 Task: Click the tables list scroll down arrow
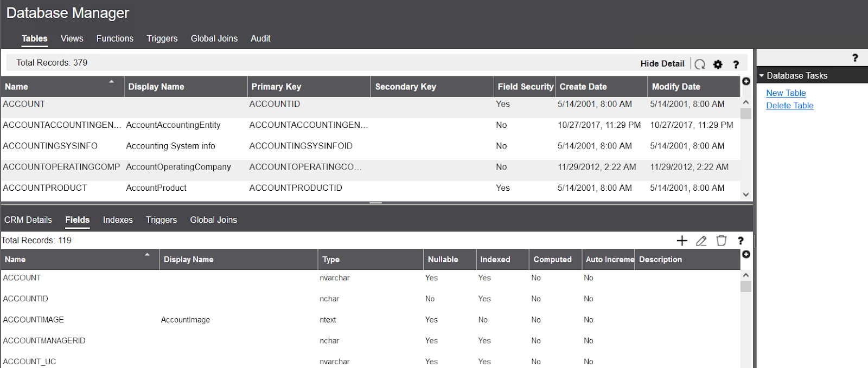click(746, 195)
